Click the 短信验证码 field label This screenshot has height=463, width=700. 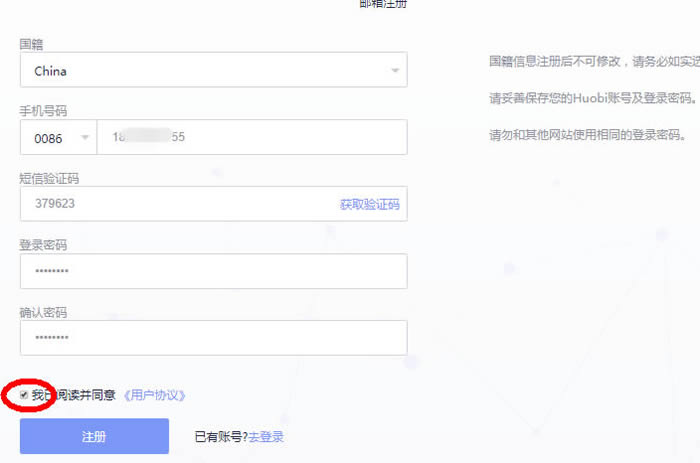49,178
